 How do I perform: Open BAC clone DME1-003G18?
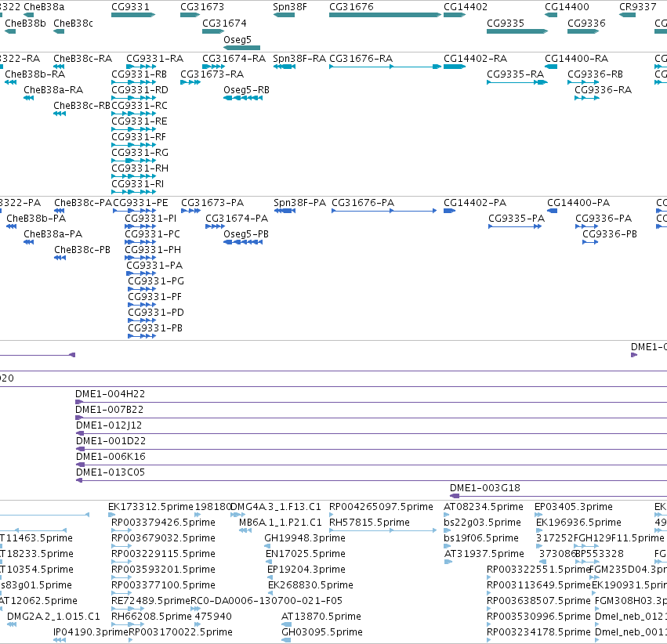pos(485,487)
